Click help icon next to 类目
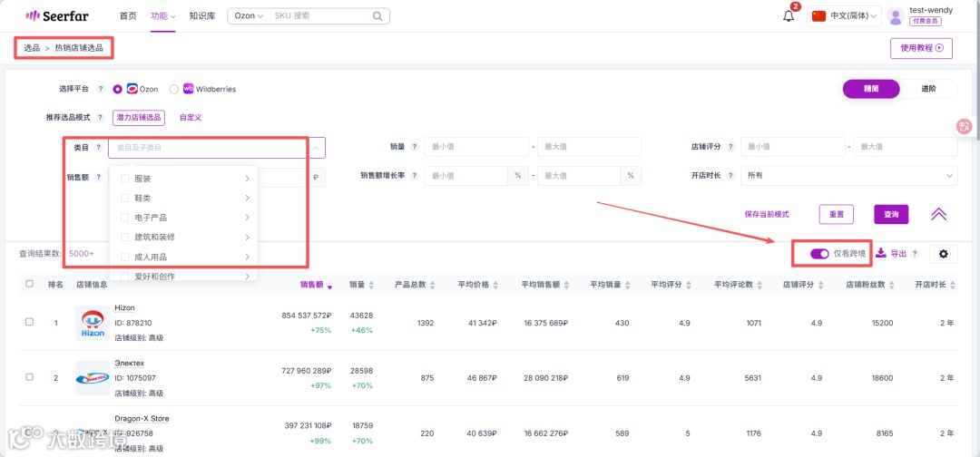 click(x=98, y=148)
